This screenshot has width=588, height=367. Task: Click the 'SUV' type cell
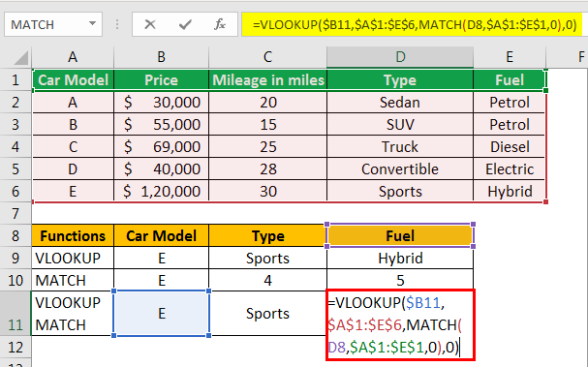400,125
